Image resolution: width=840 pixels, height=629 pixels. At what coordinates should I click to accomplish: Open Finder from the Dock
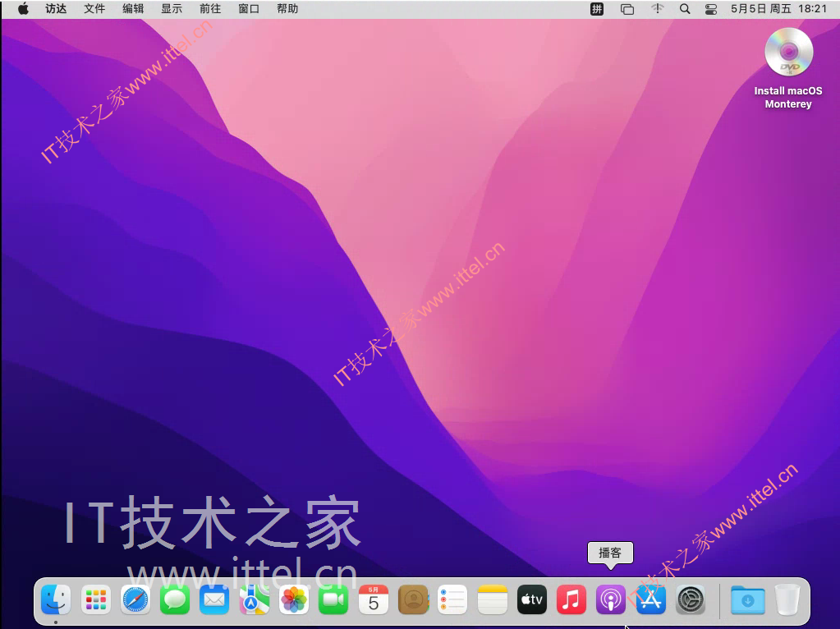click(x=56, y=599)
